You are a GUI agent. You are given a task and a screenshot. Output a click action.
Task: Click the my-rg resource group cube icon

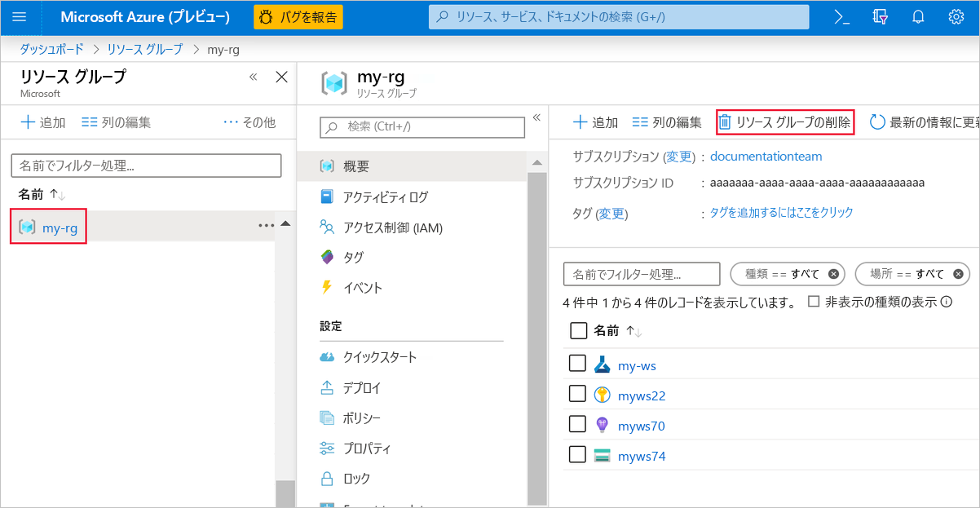click(x=27, y=227)
